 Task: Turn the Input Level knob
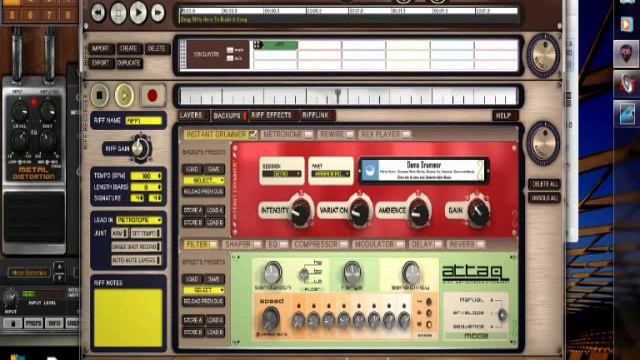(10, 298)
